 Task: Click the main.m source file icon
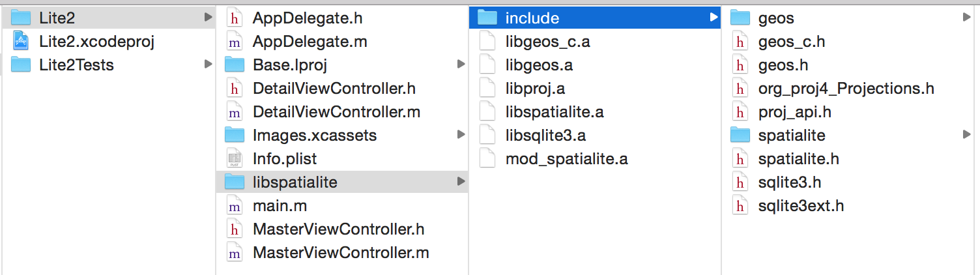pyautogui.click(x=233, y=206)
